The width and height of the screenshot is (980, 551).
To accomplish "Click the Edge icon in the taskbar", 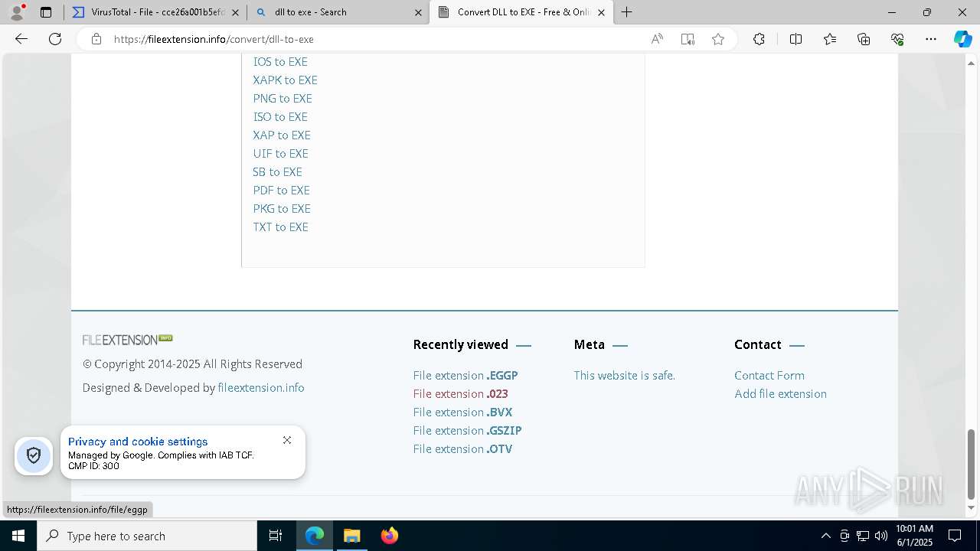I will point(315,536).
